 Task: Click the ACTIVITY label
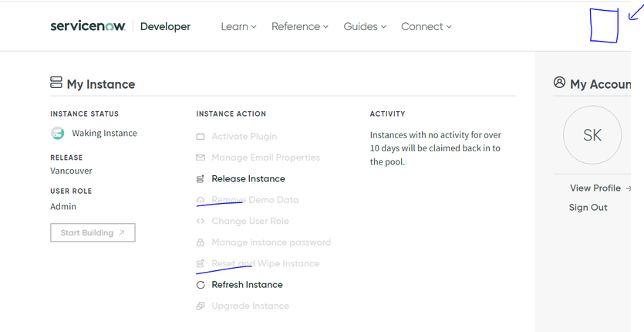pyautogui.click(x=387, y=114)
